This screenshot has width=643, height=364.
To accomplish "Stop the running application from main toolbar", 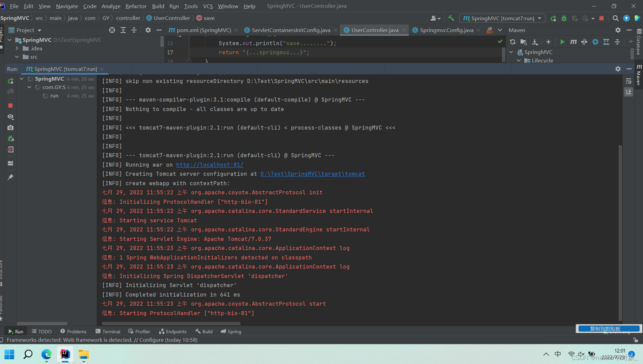I will click(601, 18).
